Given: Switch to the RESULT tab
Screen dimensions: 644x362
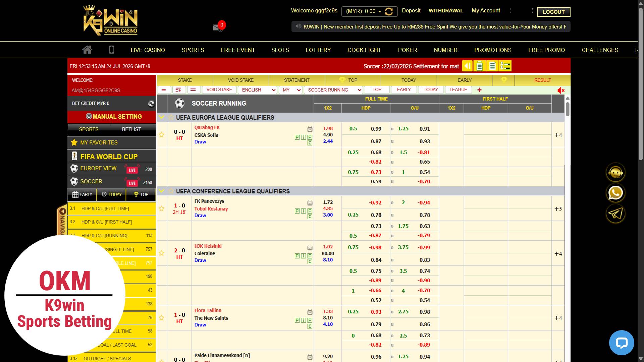Looking at the screenshot, I should pyautogui.click(x=542, y=80).
